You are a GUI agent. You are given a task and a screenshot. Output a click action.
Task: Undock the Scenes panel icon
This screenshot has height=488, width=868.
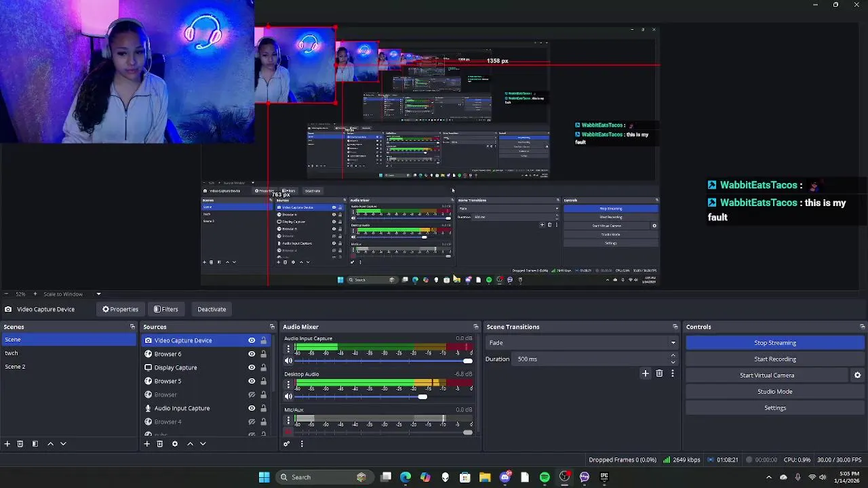pos(132,327)
